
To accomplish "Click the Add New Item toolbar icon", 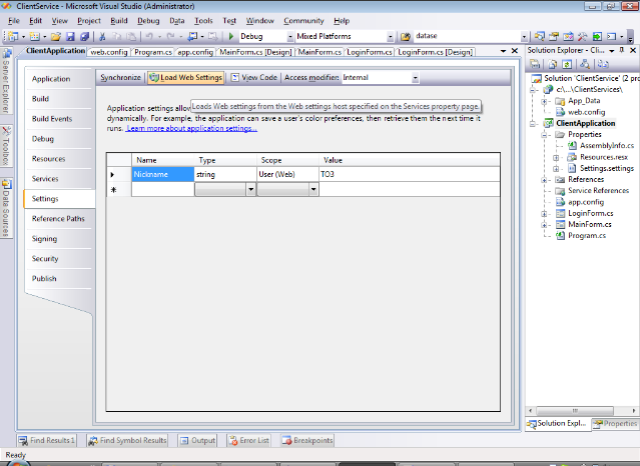I will tap(34, 37).
